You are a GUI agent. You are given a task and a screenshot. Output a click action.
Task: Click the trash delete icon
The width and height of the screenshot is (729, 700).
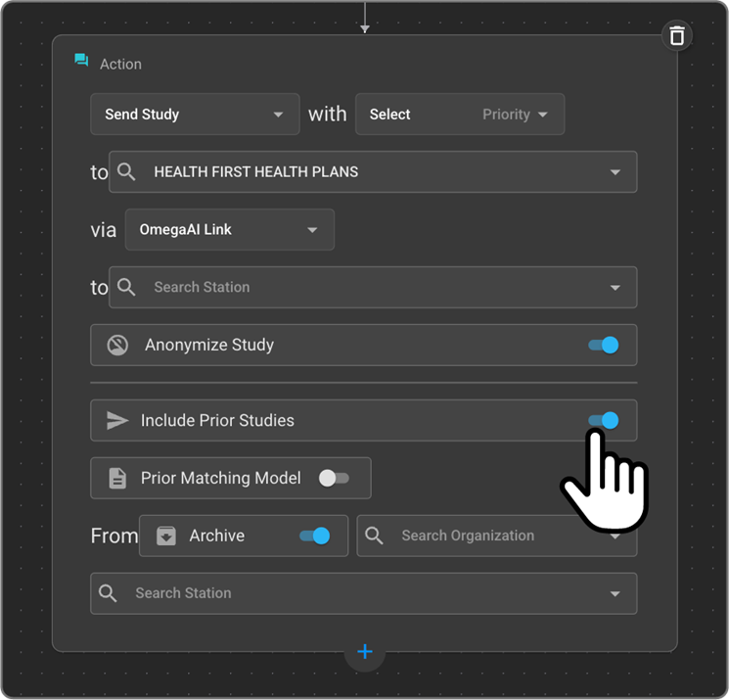[x=676, y=36]
